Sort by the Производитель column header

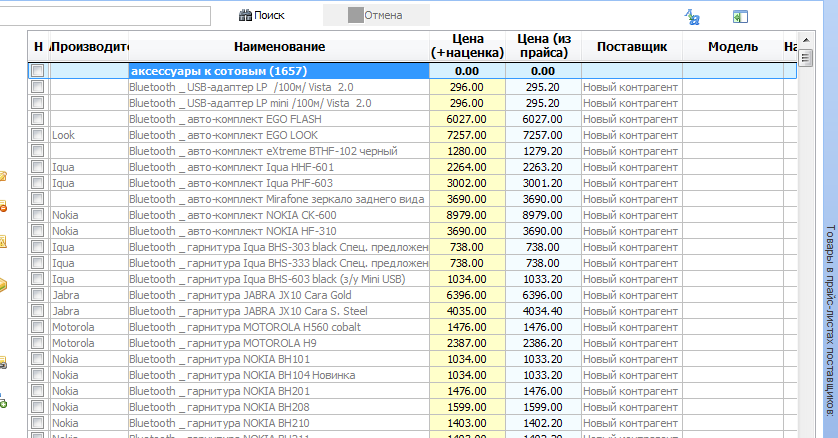(89, 46)
